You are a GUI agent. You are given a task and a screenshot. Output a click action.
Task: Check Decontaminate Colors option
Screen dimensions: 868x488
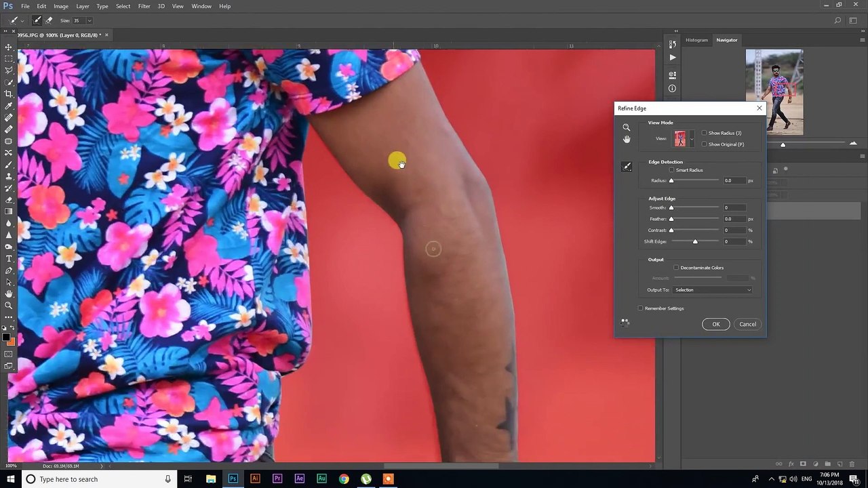pyautogui.click(x=676, y=268)
